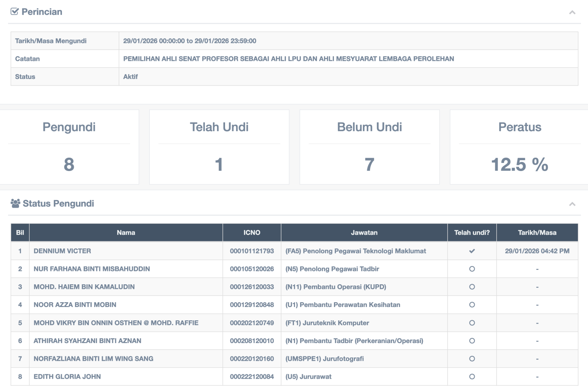Collapse the Status Pengundi panel
The image size is (588, 392).
[572, 204]
